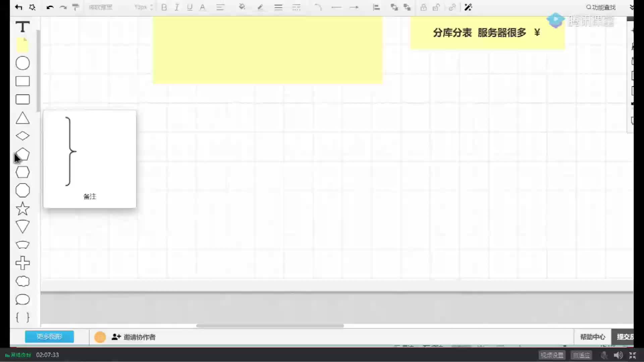Click the 更多图形 button
Viewport: 644px width, 362px height.
[x=49, y=337]
